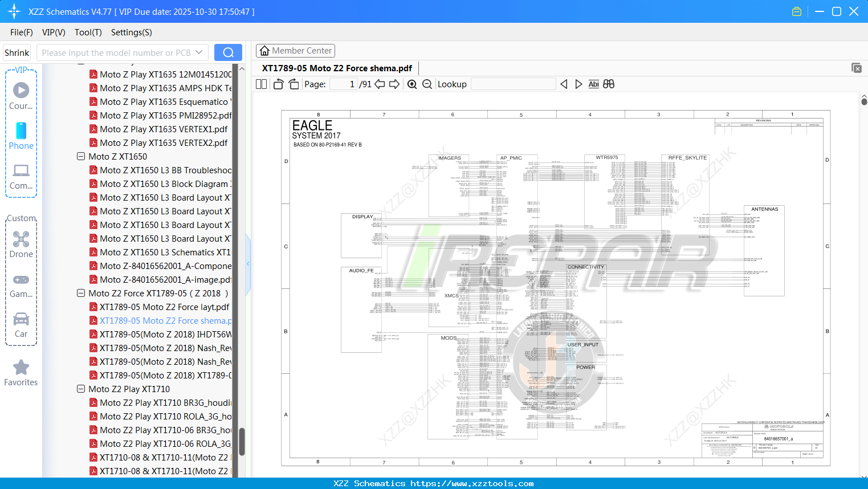This screenshot has width=868, height=489.
Task: Click the Page number field
Action: (x=344, y=84)
